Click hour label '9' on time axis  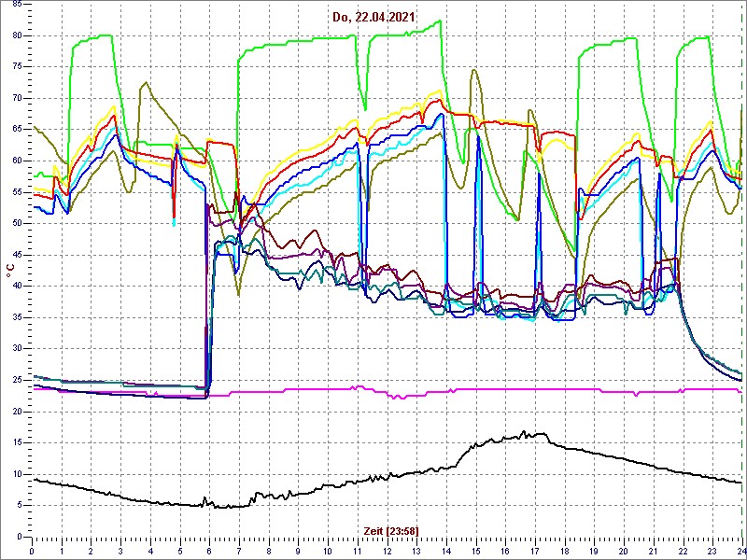298,551
